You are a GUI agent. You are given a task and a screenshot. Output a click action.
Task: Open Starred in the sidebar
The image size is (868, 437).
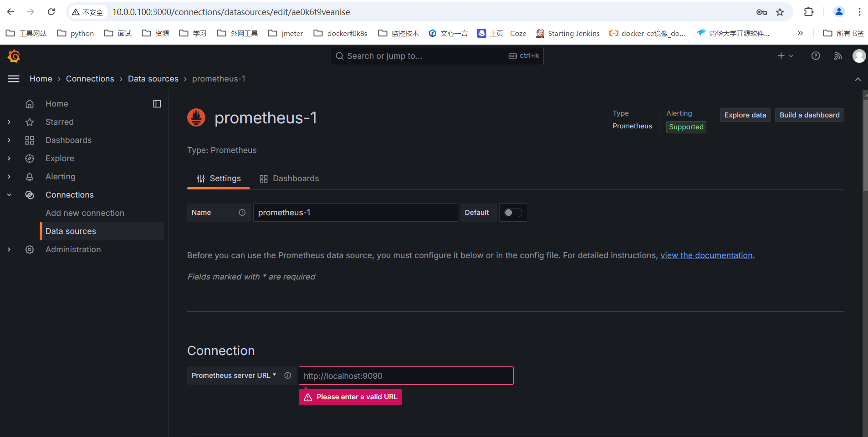coord(60,122)
